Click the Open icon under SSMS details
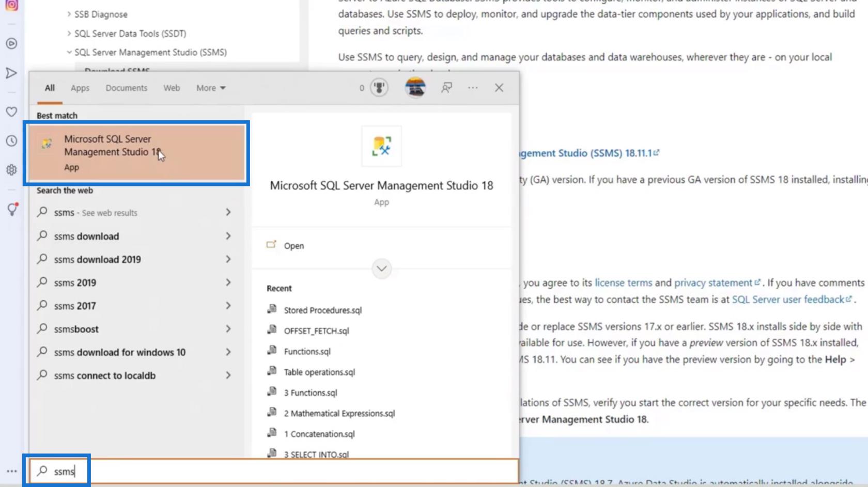Screen dimensions: 868x487 [x=271, y=245]
